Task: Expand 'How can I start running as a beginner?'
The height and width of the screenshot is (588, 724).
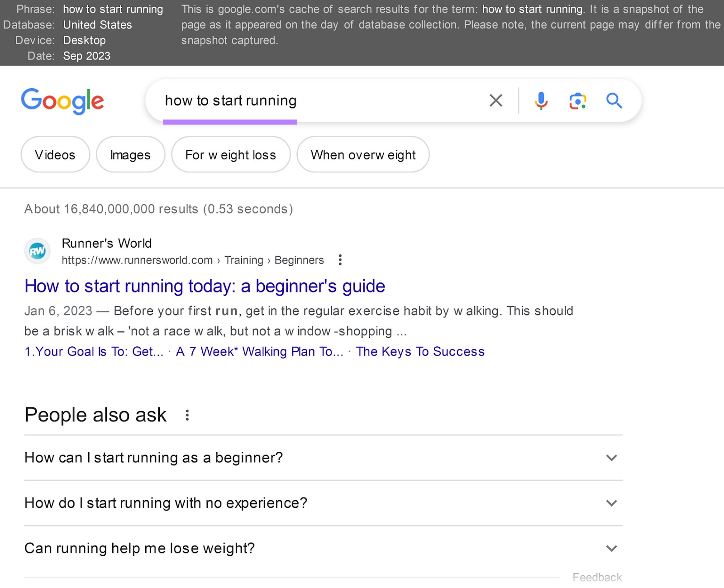Action: point(611,458)
